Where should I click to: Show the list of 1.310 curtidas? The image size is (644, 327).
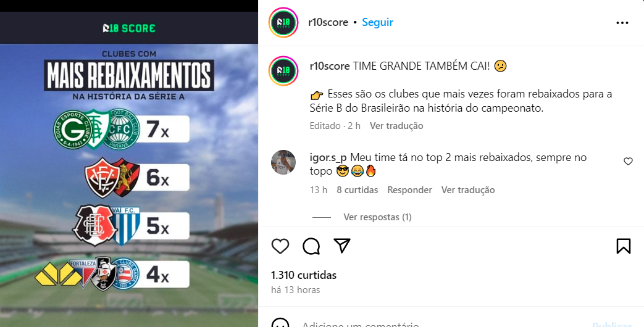(x=304, y=275)
